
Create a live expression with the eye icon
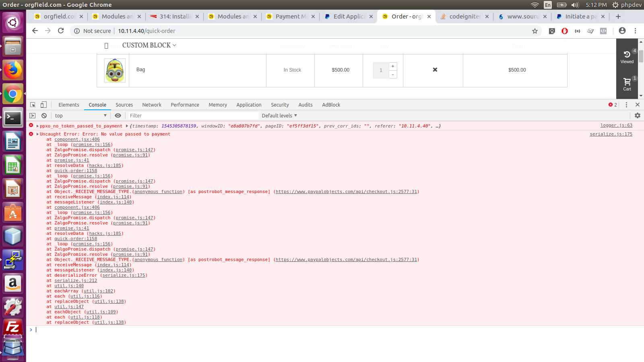118,115
